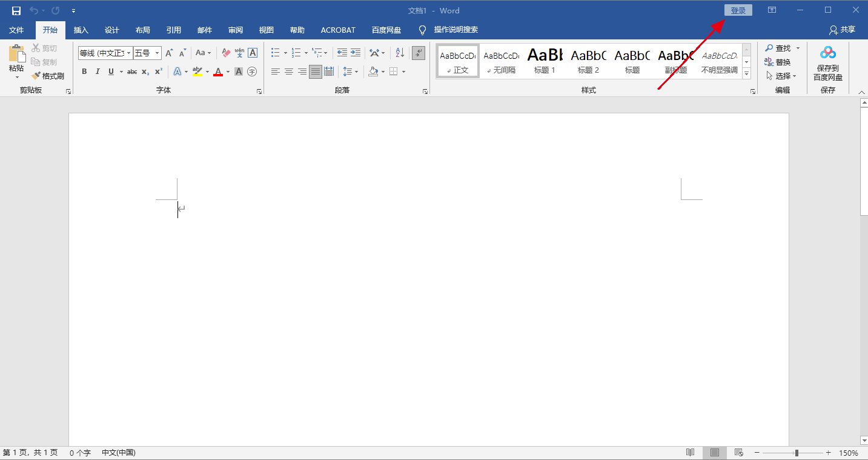Open the Tell Me lightbulb search (操作说明搜索)

coord(448,30)
